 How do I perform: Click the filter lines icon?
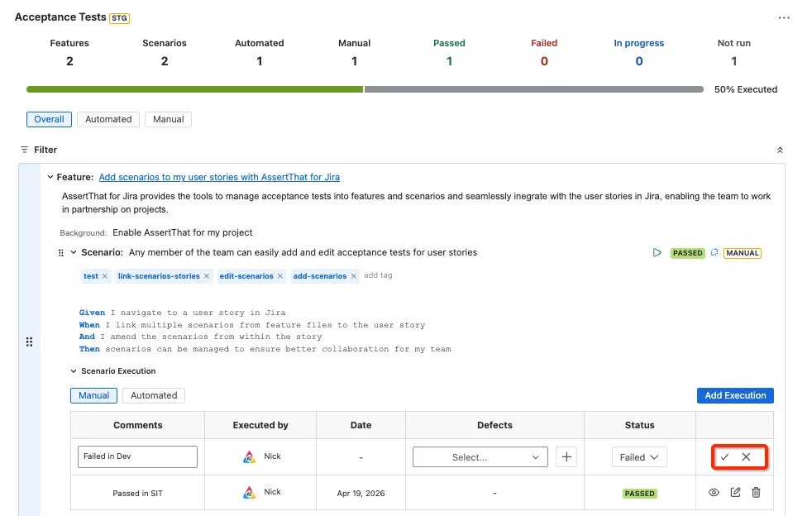click(x=24, y=150)
